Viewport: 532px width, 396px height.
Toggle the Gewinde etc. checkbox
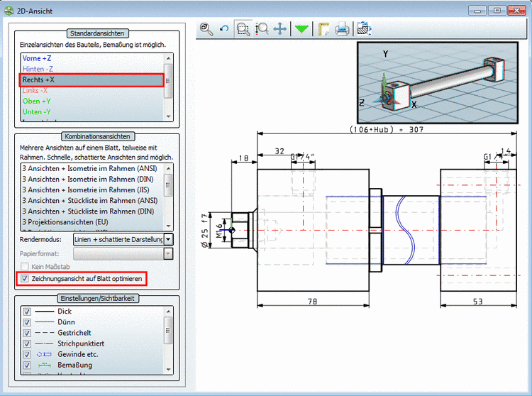click(x=27, y=355)
